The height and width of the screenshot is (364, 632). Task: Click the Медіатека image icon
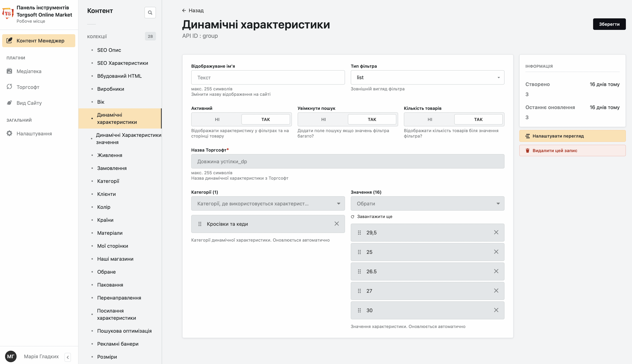click(9, 71)
